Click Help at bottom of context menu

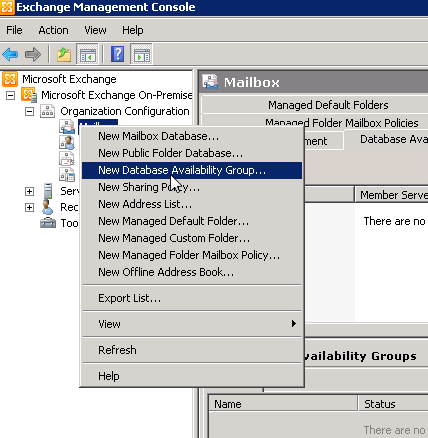pyautogui.click(x=192, y=376)
